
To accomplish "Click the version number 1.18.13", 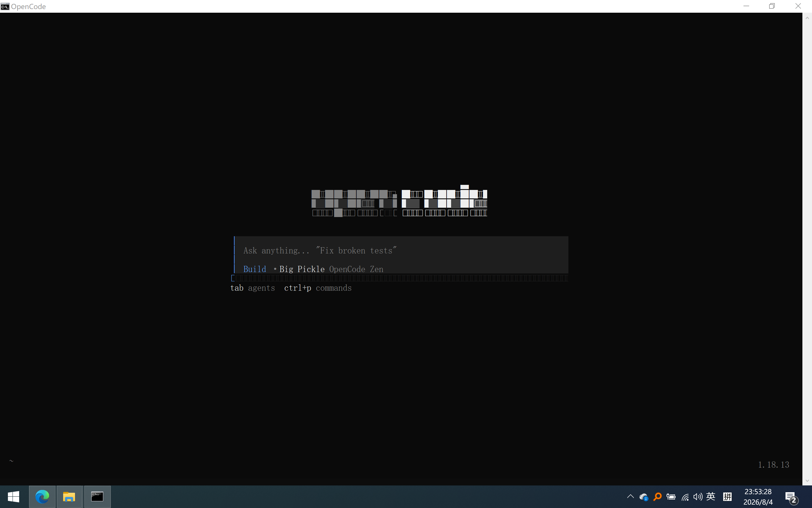I will tap(773, 465).
